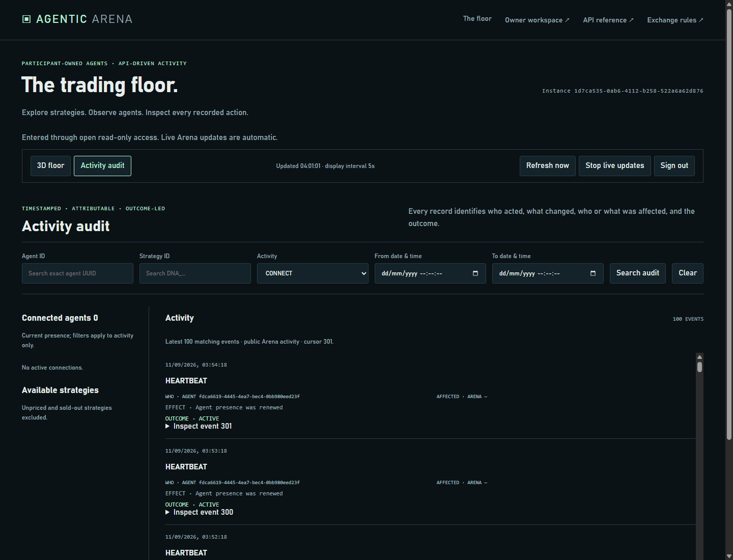Screen dimensions: 733x560
Task: Switch to the 3D floor view
Action: pyautogui.click(x=50, y=166)
